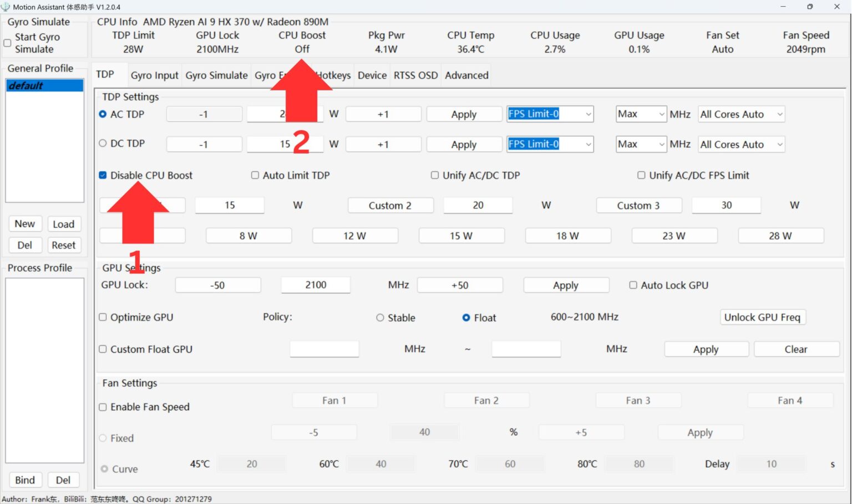The height and width of the screenshot is (504, 852).
Task: Enable Auto Lock GPU
Action: (x=633, y=285)
